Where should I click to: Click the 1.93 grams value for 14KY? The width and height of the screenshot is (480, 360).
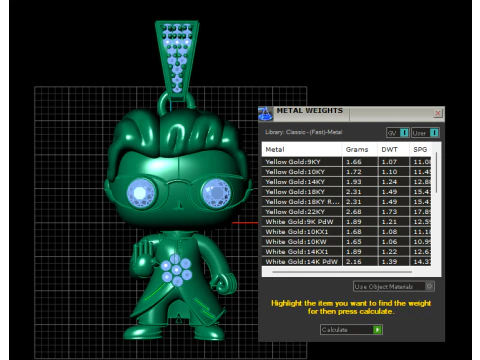(354, 182)
